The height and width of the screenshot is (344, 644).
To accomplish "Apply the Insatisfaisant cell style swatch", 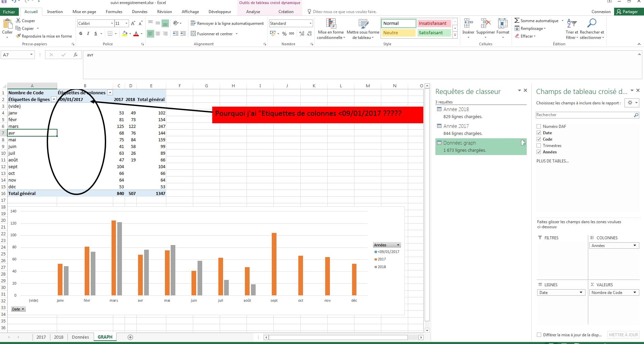I will 433,23.
